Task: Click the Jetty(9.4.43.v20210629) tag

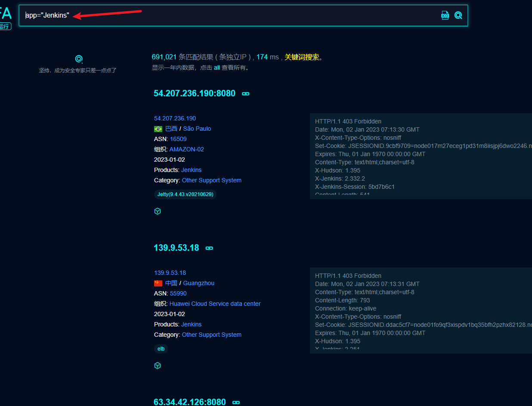Action: click(x=186, y=194)
